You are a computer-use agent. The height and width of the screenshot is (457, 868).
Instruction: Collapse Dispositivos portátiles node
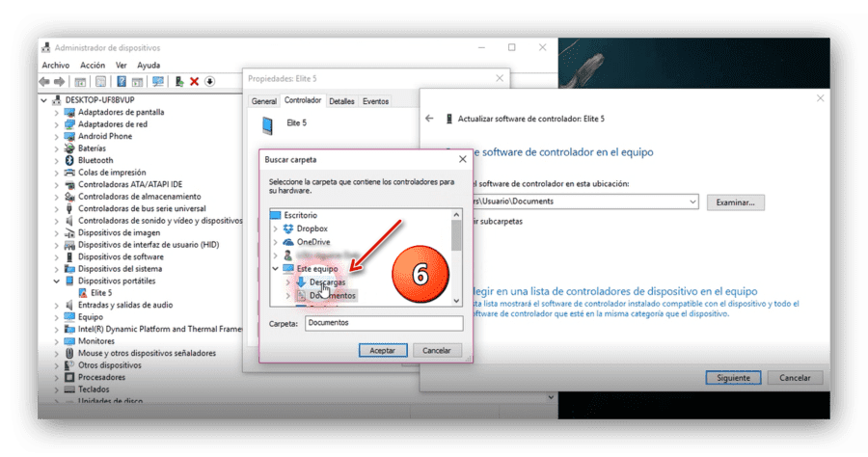[x=57, y=282]
